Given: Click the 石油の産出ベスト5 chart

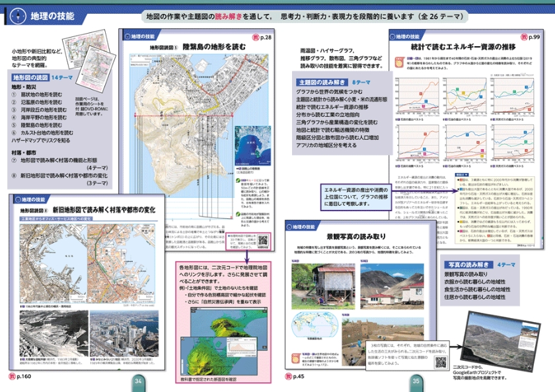Looking at the screenshot, I should click(464, 96).
